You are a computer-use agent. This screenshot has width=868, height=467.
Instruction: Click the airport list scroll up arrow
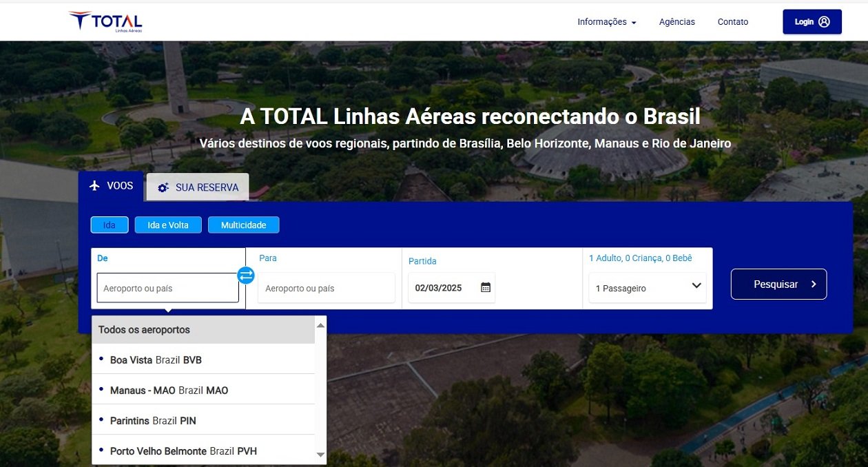(x=320, y=324)
